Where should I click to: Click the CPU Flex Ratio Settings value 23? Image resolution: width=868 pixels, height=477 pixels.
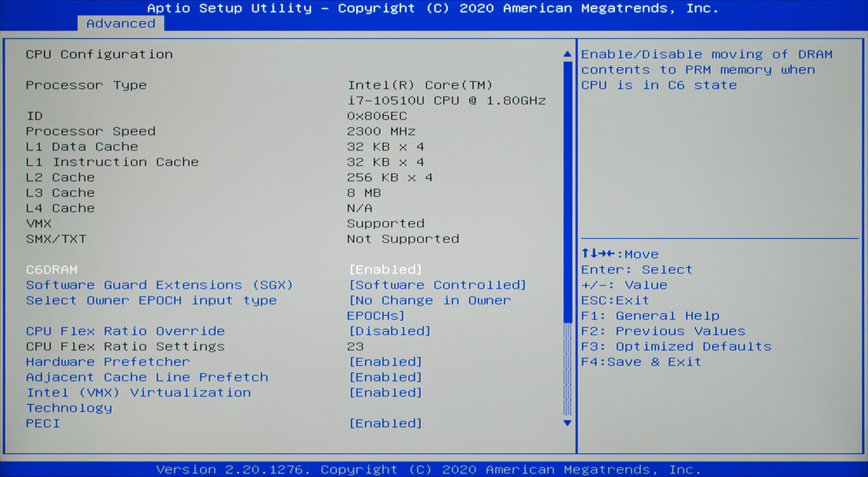tap(355, 347)
